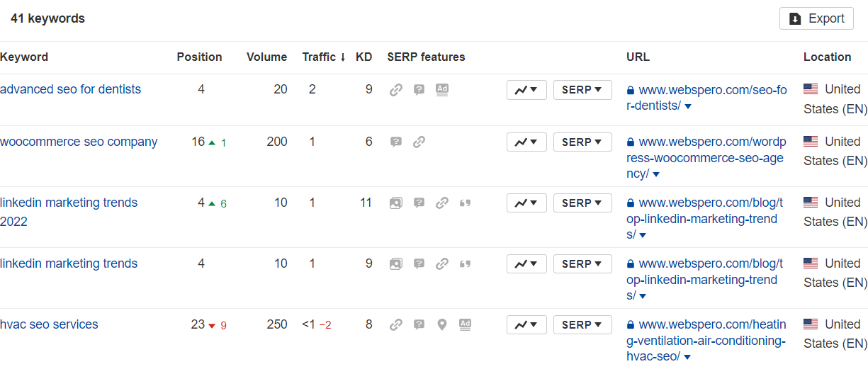Click the local pack pin icon in hvac row
The image size is (868, 369).
[442, 324]
